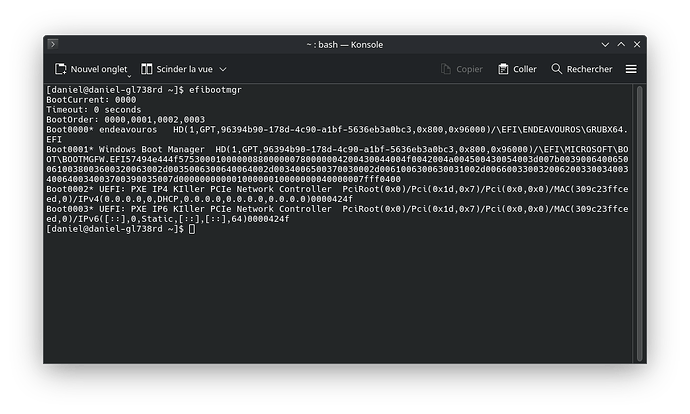
Task: Open a new tab with Nouvel onglet
Action: [x=91, y=69]
